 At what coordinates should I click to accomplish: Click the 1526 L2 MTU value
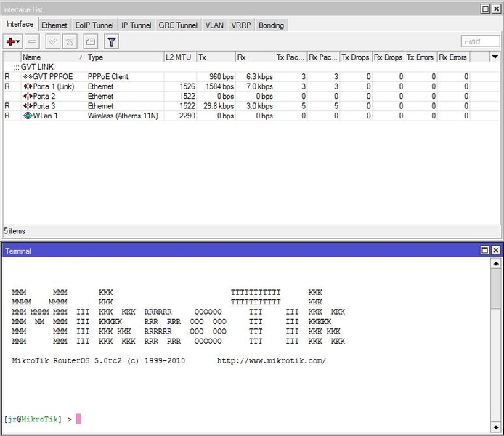(187, 86)
